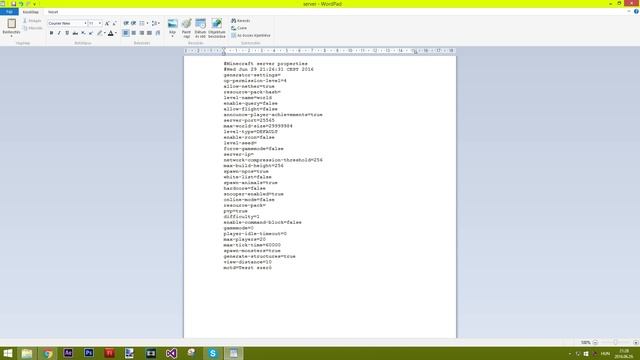Click the increase indent icon
This screenshot has height=360, width=640.
133,23
